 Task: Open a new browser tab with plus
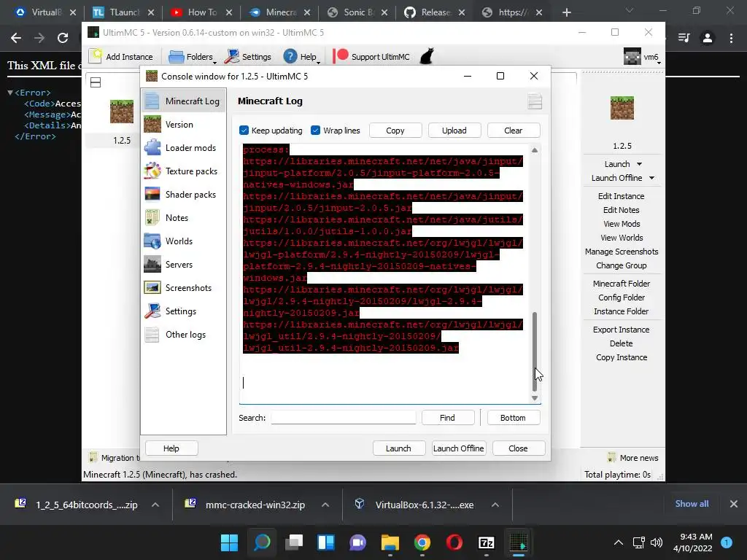point(566,12)
